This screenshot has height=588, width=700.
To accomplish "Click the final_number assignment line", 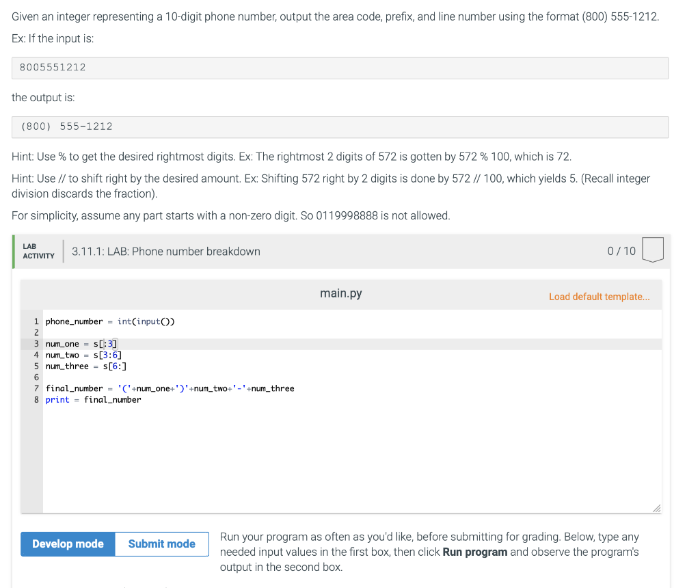I will [x=169, y=388].
